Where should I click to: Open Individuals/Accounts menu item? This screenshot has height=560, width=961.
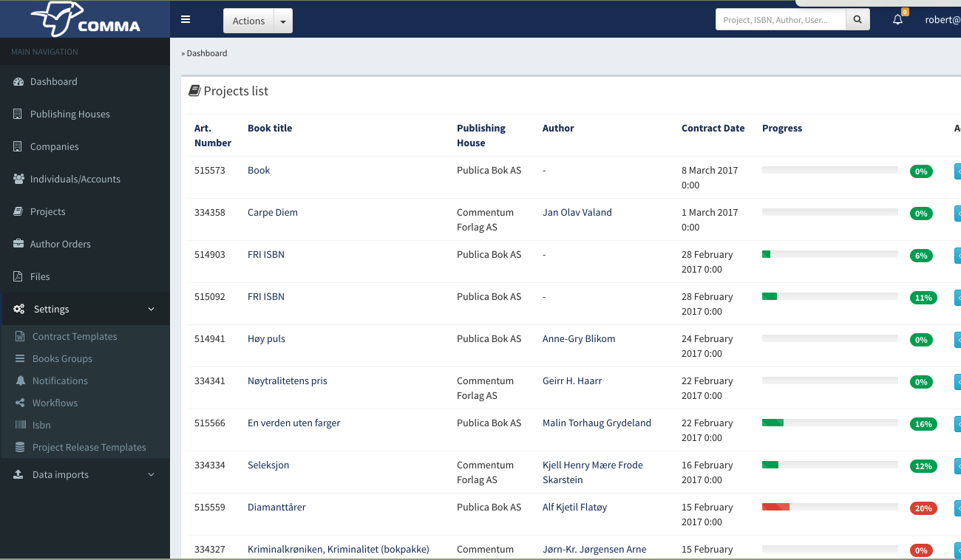75,180
